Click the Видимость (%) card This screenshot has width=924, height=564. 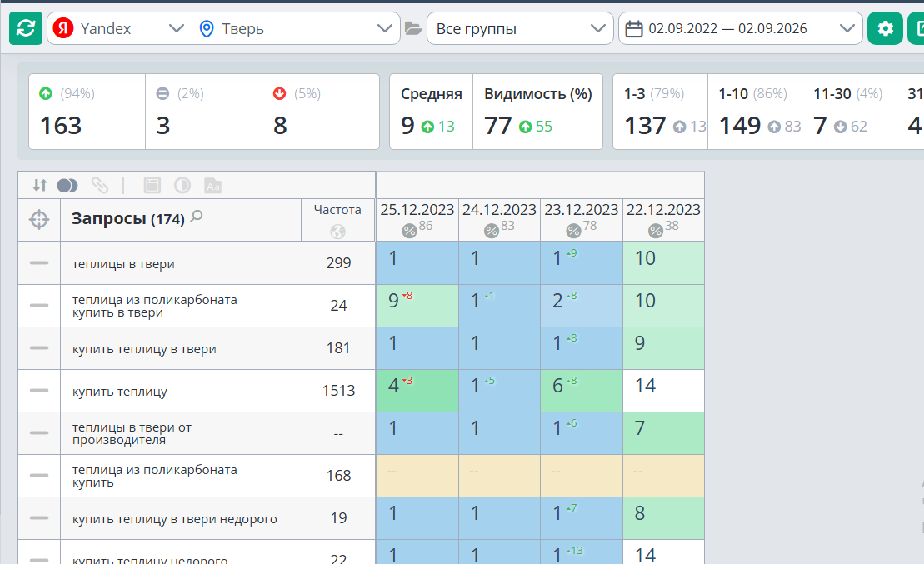[537, 112]
